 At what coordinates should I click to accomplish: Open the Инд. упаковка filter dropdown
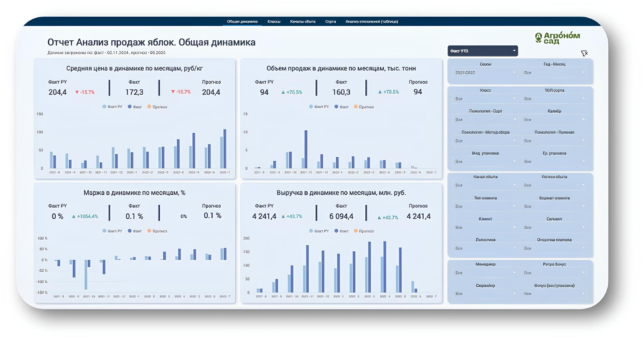[x=485, y=161]
